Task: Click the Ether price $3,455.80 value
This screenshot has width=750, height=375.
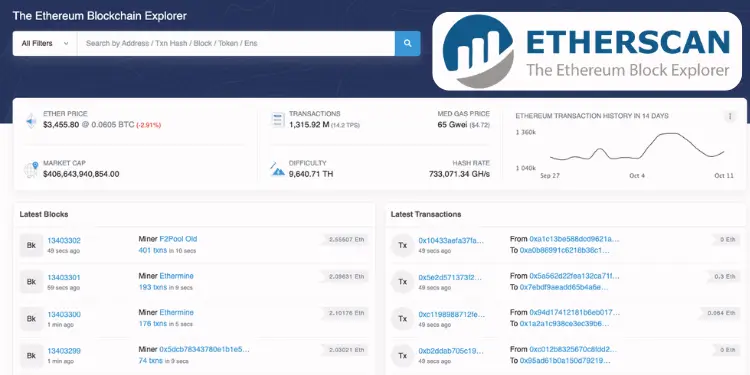Action: tap(61, 124)
